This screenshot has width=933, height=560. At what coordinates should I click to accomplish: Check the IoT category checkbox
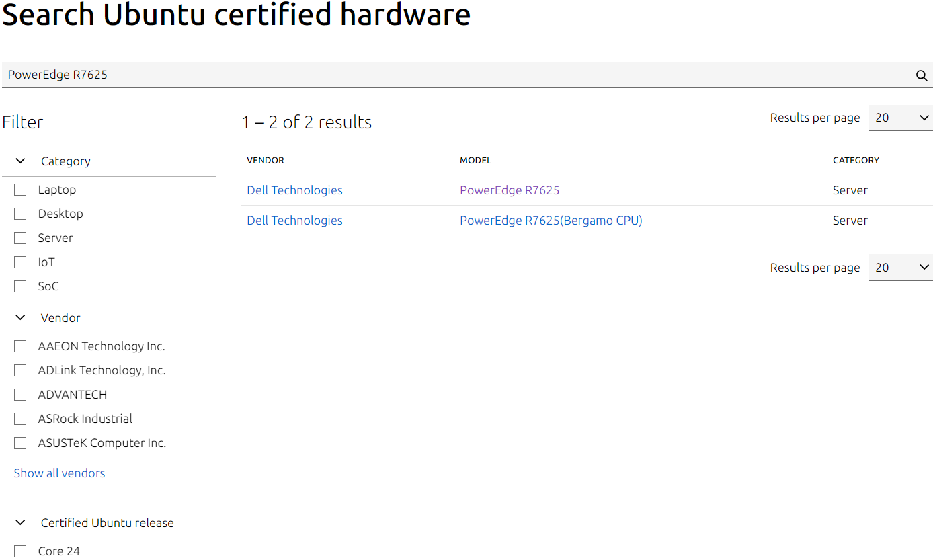click(x=20, y=262)
